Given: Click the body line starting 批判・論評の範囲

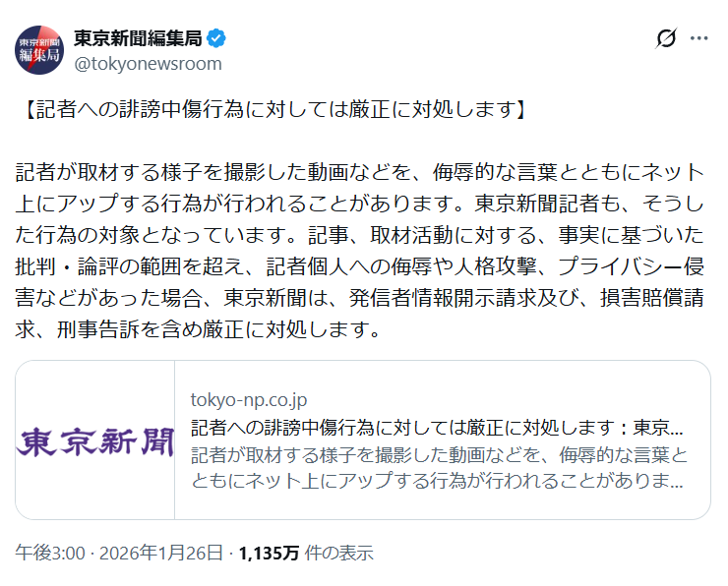Looking at the screenshot, I should point(361,267).
